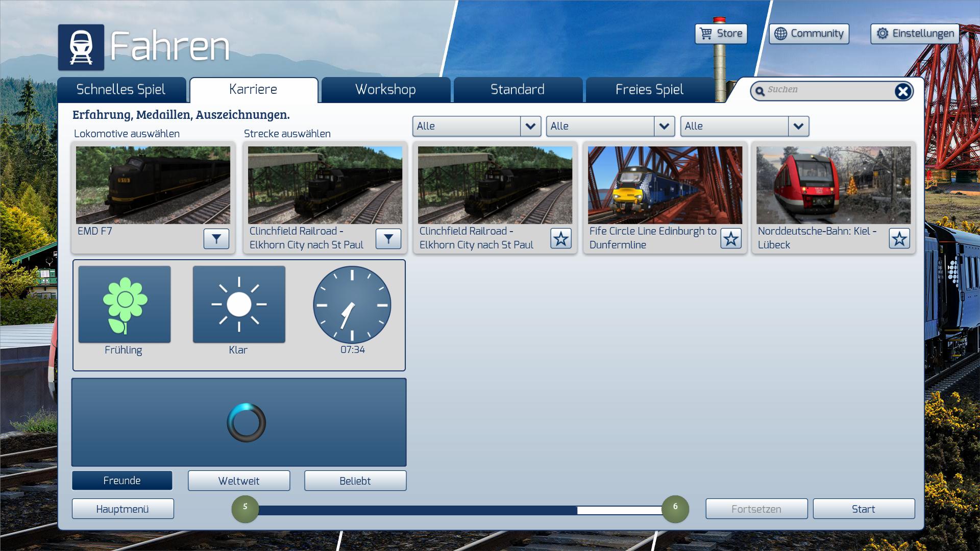Select the Frühling season icon
This screenshot has width=980, height=551.
tap(125, 305)
